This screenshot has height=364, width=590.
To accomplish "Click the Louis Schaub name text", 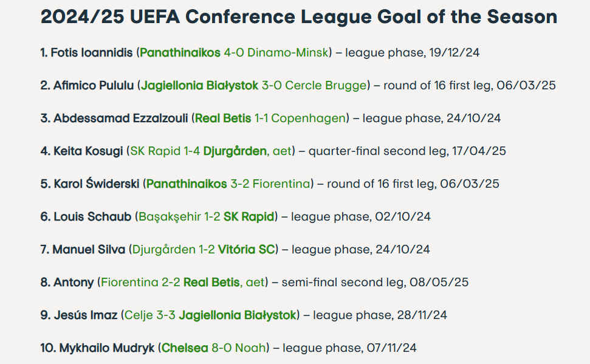I will (92, 216).
